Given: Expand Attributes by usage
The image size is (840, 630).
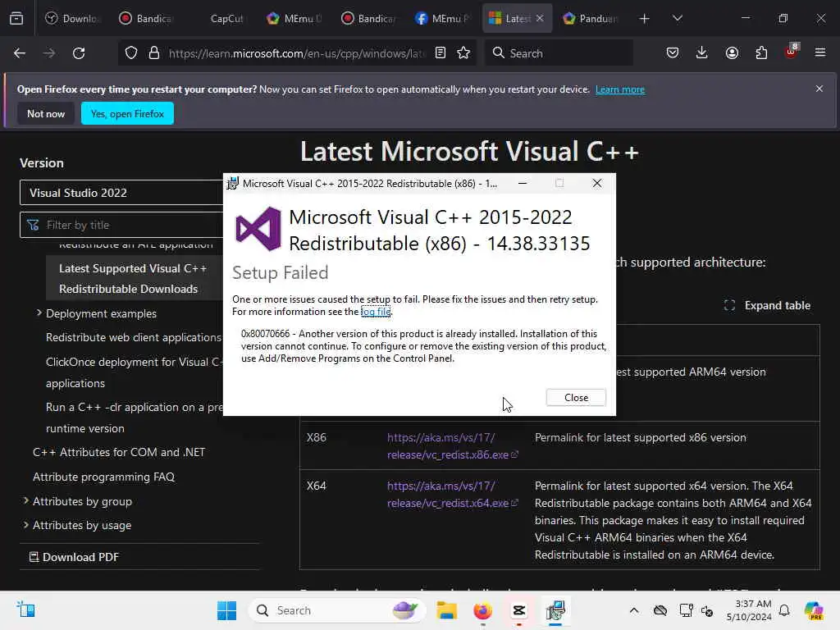Looking at the screenshot, I should (25, 524).
